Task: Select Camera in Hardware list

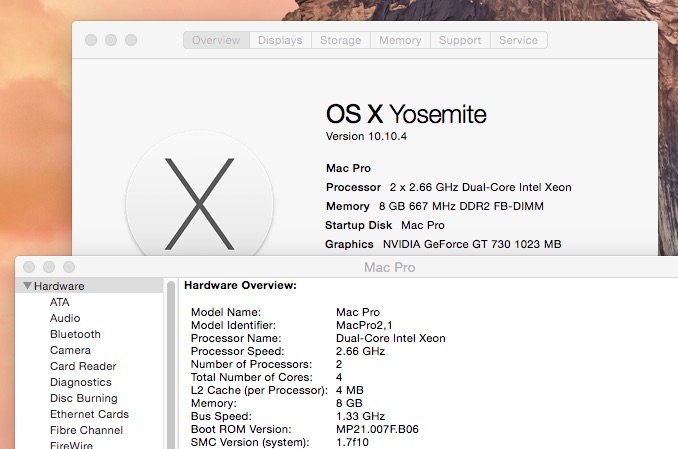Action: pyautogui.click(x=70, y=350)
